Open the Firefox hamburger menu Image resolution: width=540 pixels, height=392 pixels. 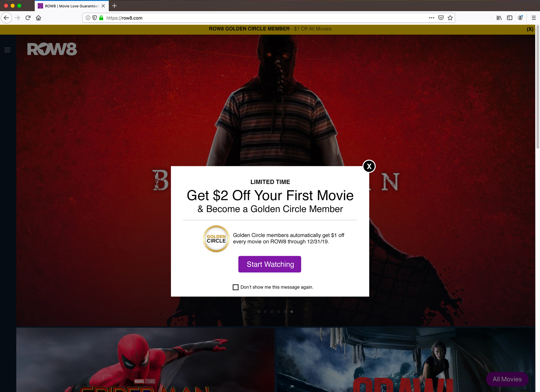(534, 18)
